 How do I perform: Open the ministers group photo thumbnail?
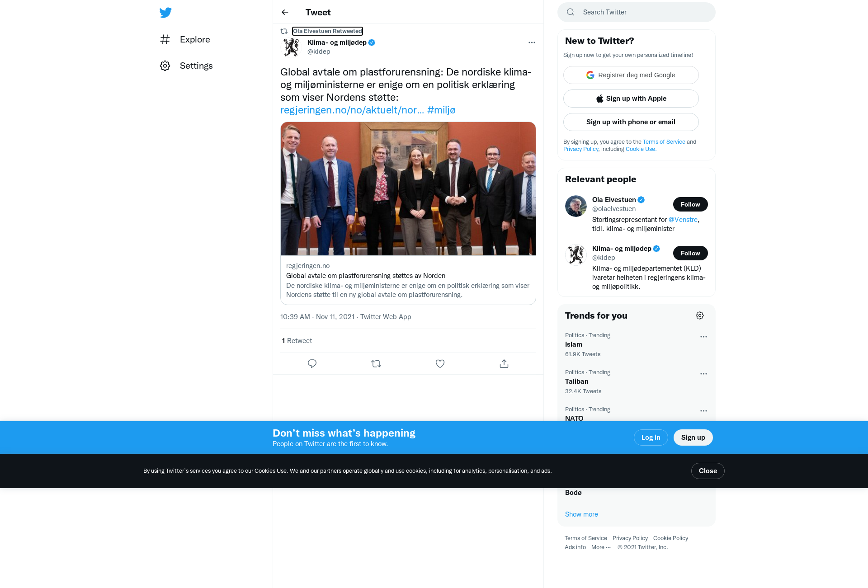[408, 189]
